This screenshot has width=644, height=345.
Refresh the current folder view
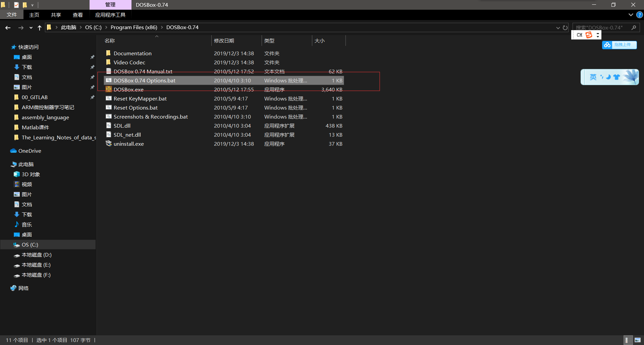565,28
